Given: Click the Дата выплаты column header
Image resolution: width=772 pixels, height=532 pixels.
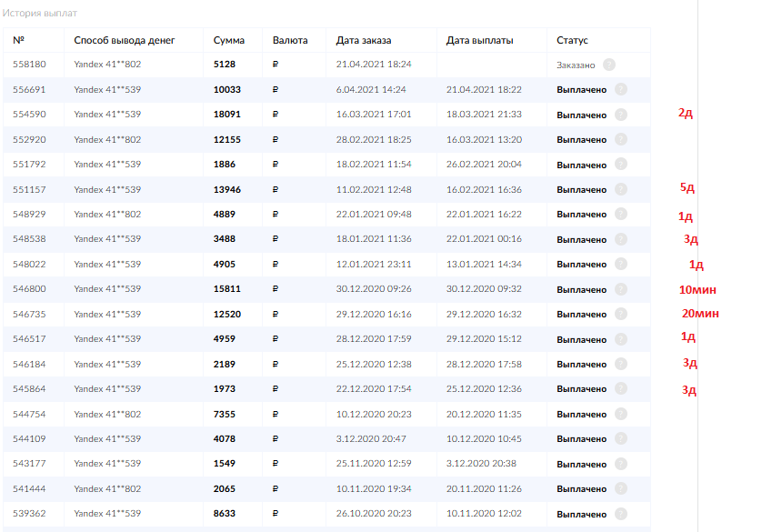Looking at the screenshot, I should tap(479, 40).
